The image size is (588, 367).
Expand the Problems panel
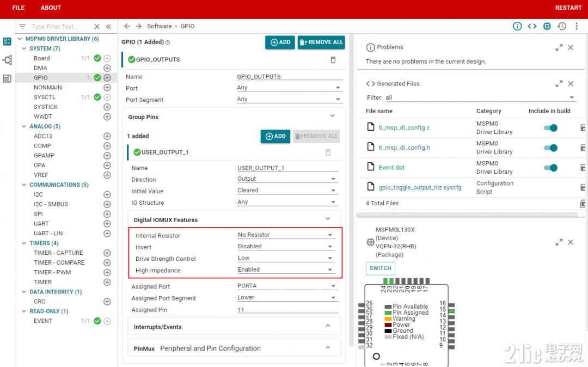click(x=559, y=47)
